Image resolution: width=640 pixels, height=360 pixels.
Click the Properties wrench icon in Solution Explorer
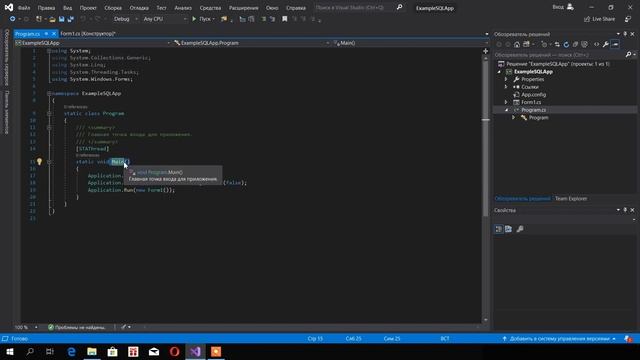[606, 44]
